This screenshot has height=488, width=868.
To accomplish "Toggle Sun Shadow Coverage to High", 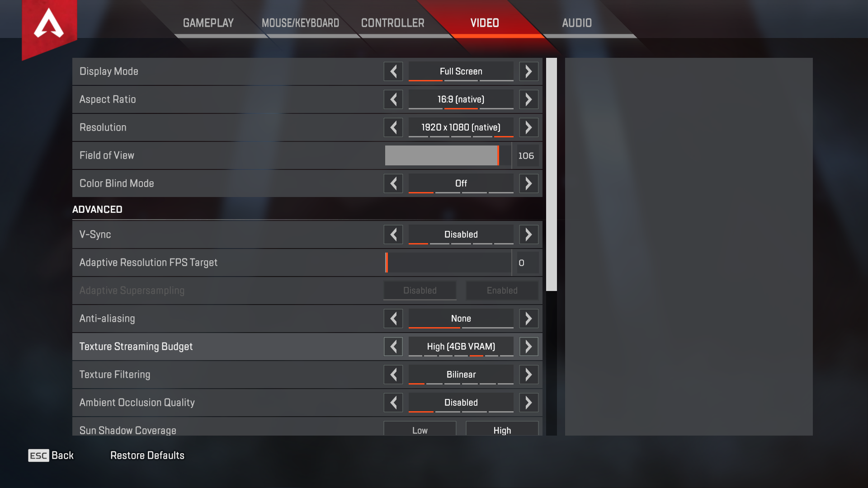I will click(501, 430).
